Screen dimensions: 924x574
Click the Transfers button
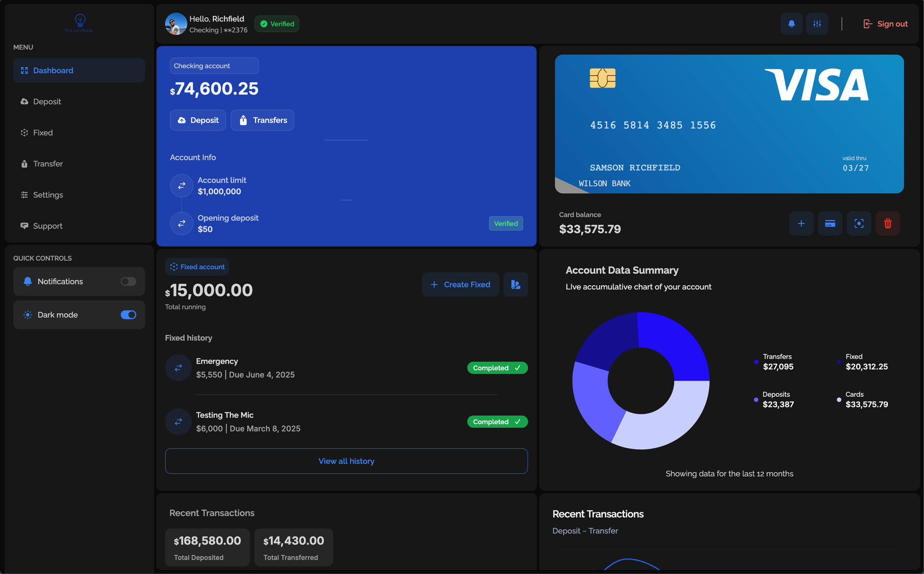262,120
